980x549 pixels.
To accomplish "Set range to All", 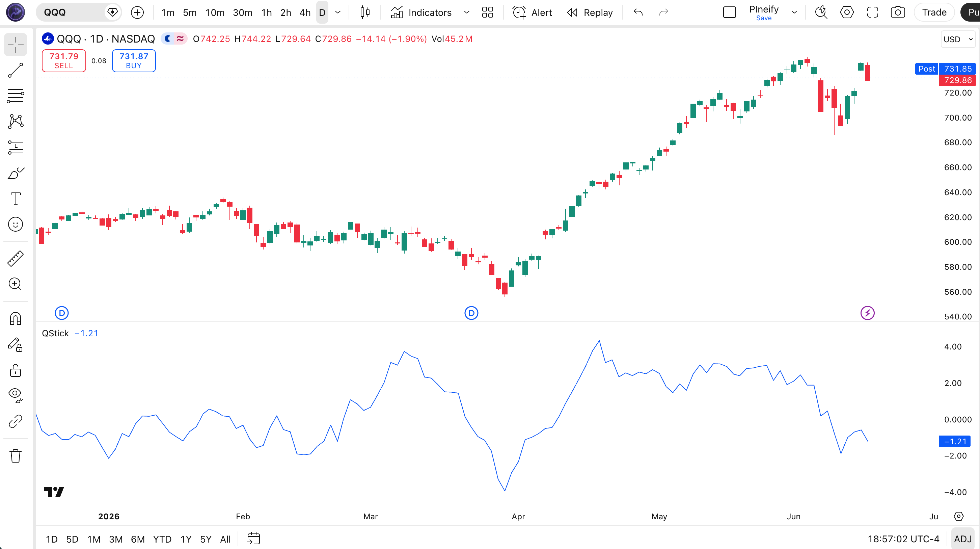I will pos(225,539).
